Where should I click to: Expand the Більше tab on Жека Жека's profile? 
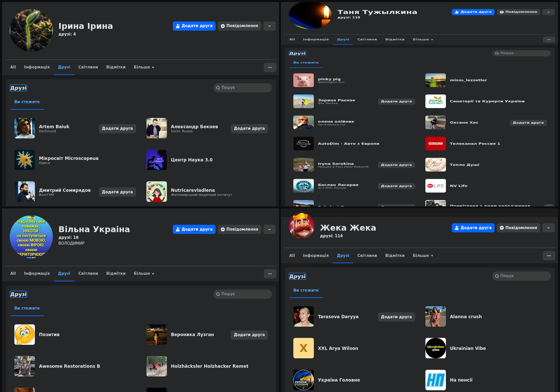423,255
